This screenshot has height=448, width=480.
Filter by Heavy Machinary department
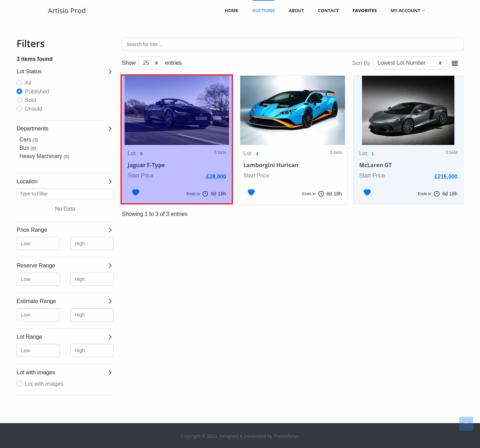coord(44,156)
